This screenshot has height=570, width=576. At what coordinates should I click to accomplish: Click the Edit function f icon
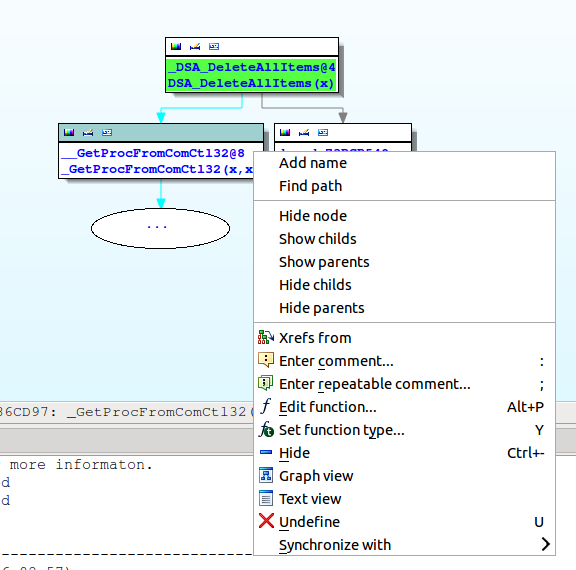click(266, 407)
